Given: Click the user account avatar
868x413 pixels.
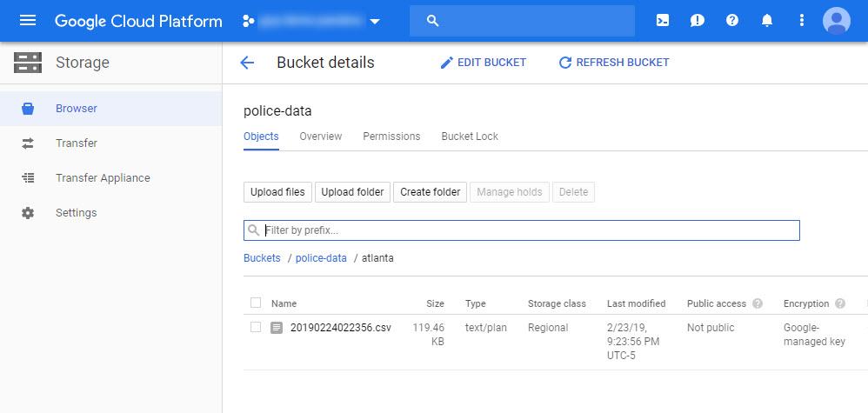Looking at the screenshot, I should pyautogui.click(x=837, y=20).
